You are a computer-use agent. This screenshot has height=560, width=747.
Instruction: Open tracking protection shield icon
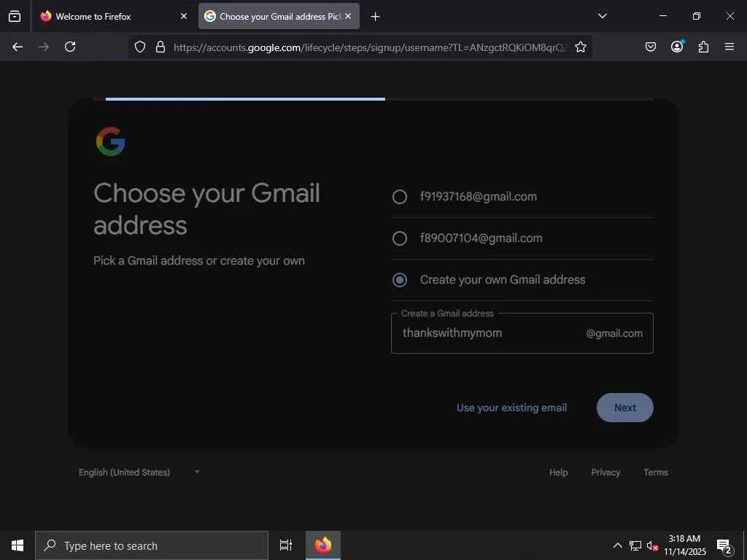tap(139, 47)
